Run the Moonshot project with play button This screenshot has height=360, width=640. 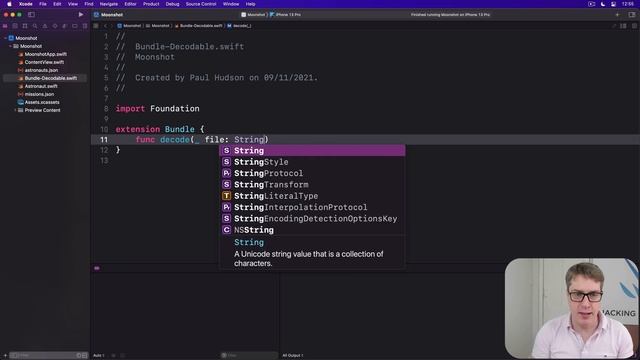pos(81,15)
